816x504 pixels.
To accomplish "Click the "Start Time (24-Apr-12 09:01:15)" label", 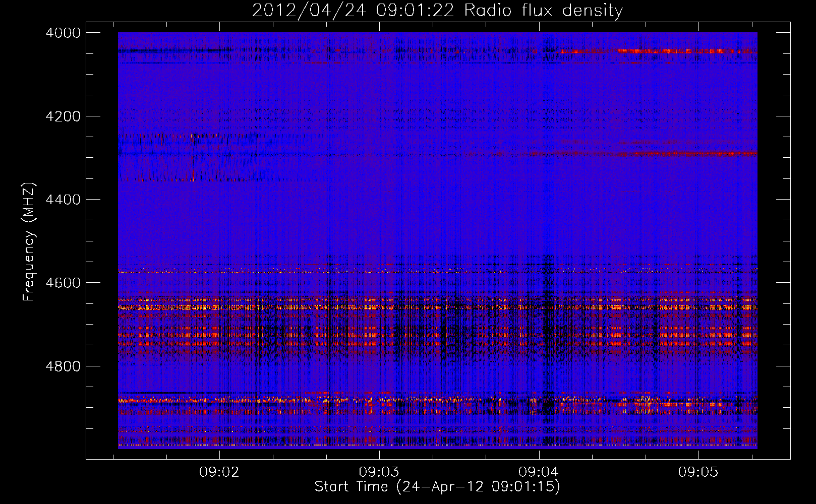I will click(x=437, y=487).
